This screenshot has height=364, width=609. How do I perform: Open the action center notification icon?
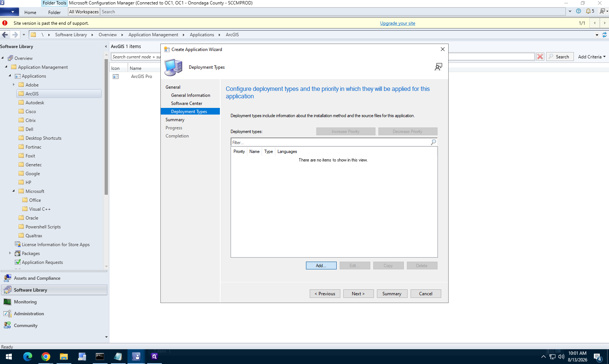(x=598, y=357)
